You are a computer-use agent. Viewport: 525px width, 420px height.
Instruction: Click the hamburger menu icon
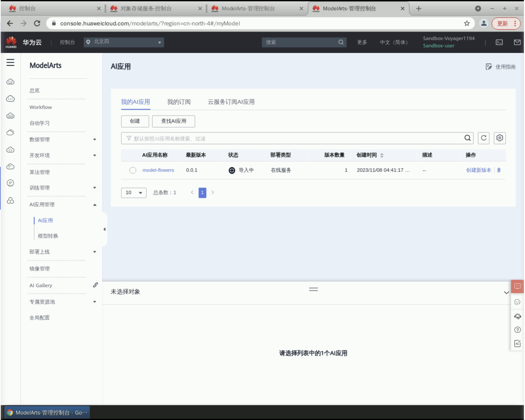point(10,63)
